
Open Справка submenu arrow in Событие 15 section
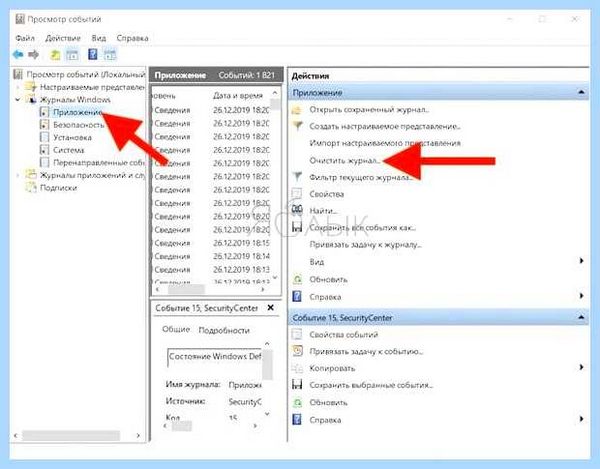click(582, 419)
